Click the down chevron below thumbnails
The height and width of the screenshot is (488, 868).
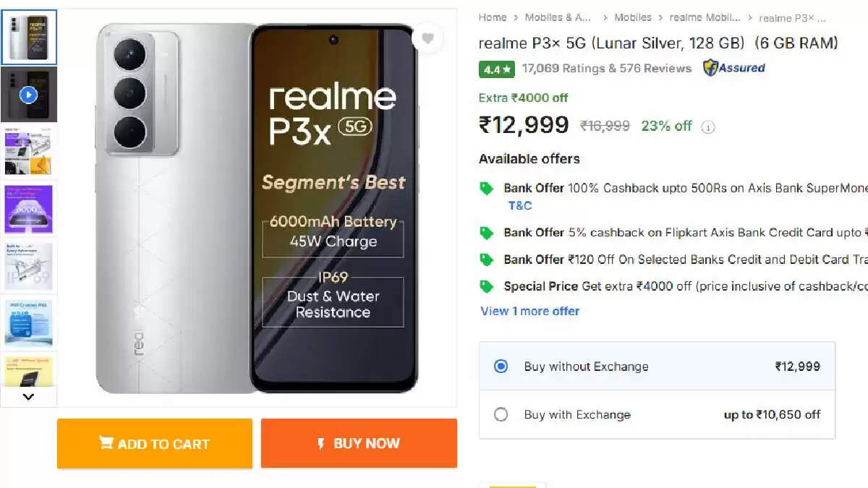click(x=29, y=396)
